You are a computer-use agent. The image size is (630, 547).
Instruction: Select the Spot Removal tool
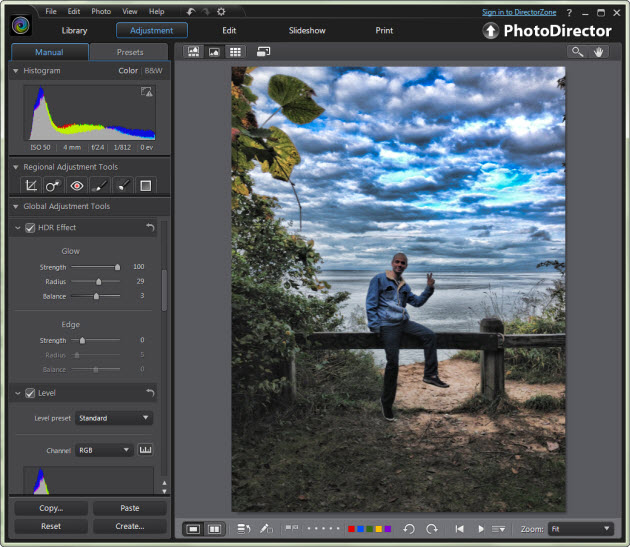[54, 185]
